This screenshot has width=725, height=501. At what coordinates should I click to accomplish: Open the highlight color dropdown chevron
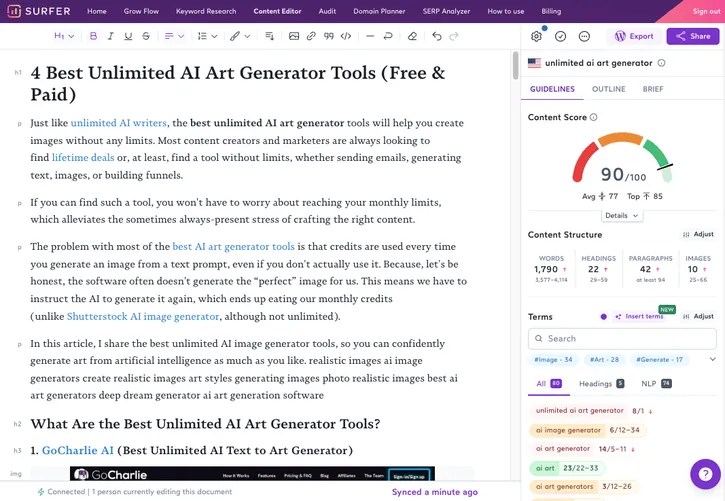(x=247, y=36)
